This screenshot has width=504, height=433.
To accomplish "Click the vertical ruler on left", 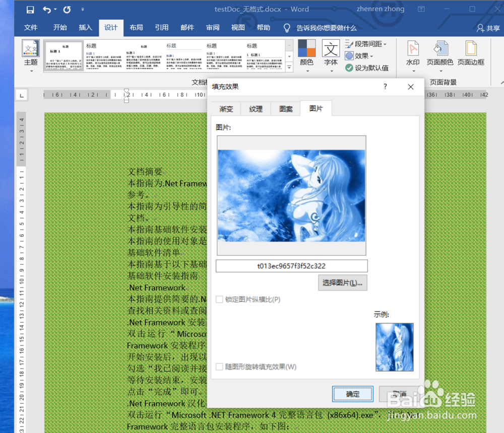I will pos(21,272).
